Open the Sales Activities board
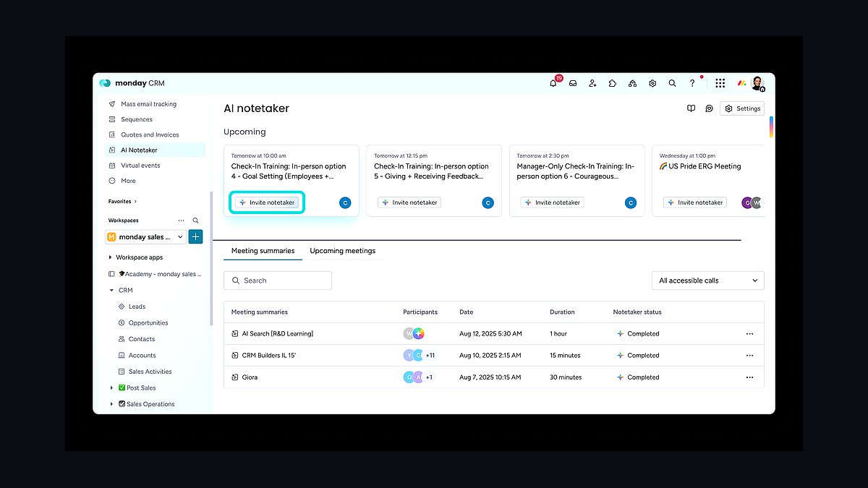868x488 pixels. 150,372
